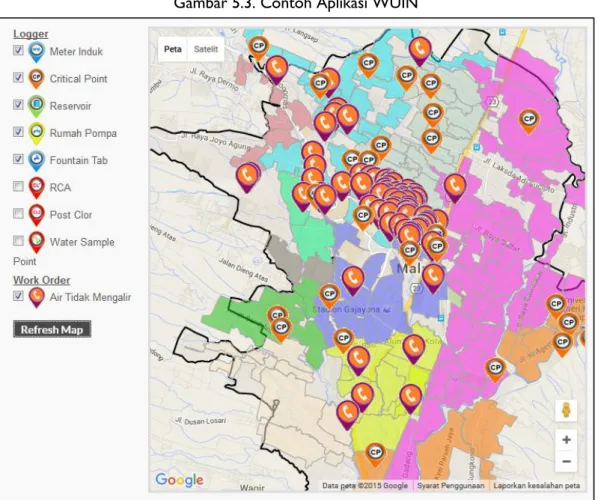
Task: Enable the RCA checkbox
Action: (x=18, y=186)
